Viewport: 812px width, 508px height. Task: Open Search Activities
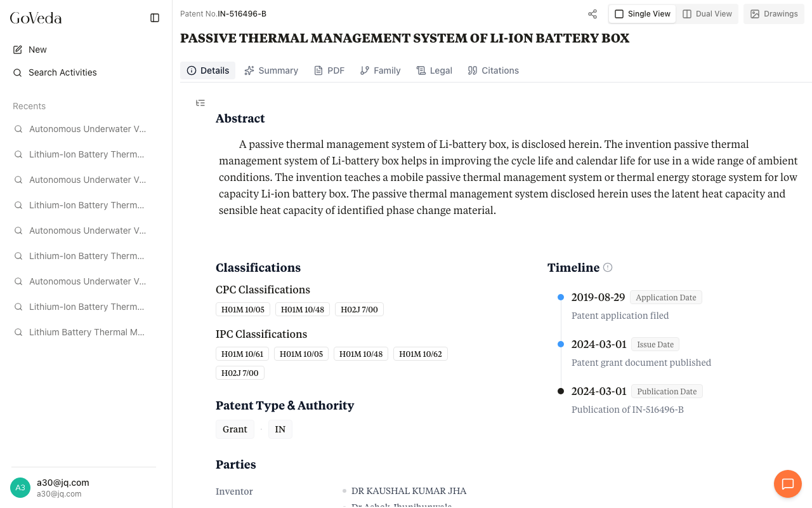pyautogui.click(x=62, y=72)
